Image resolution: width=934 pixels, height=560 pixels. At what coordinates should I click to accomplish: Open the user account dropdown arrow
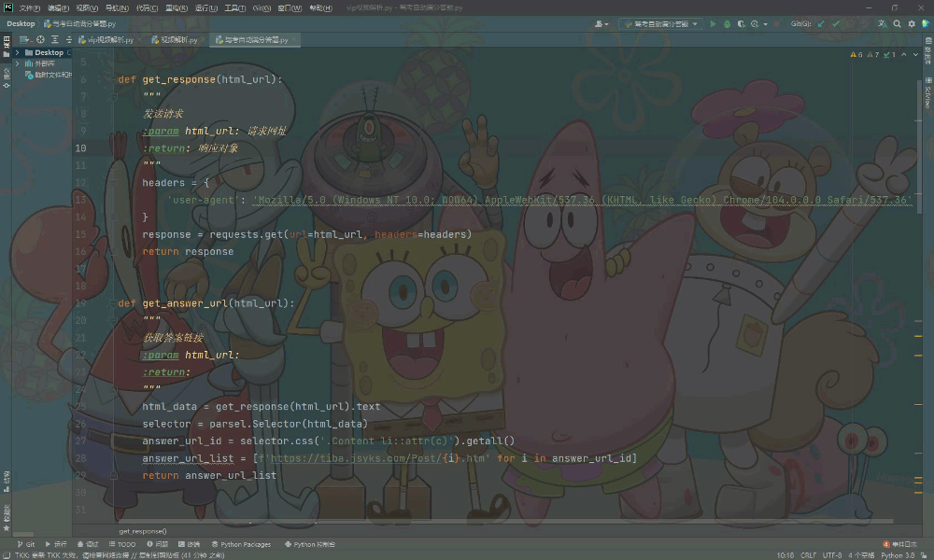coord(606,24)
